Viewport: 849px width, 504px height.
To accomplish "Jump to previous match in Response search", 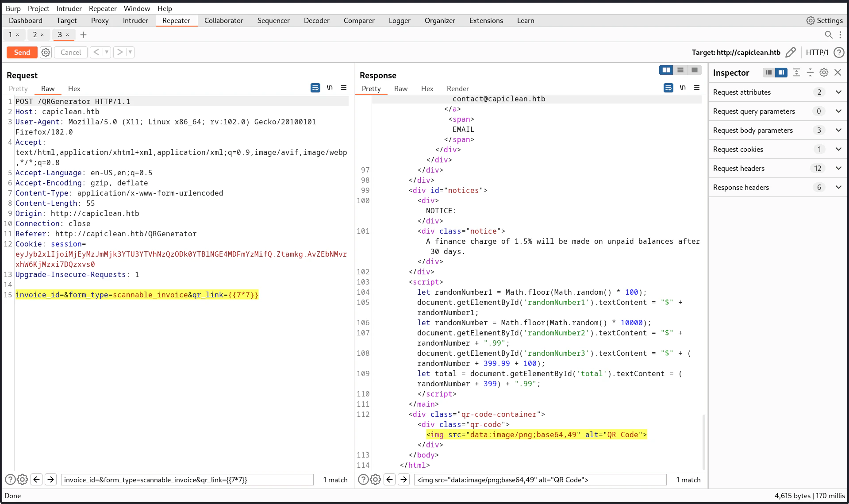I will coord(390,480).
